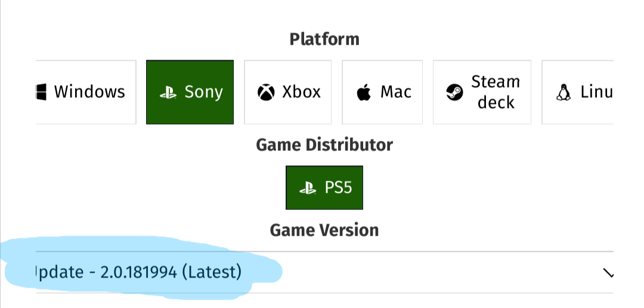The width and height of the screenshot is (644, 308).
Task: Choose the Mac platform option
Action: (x=382, y=92)
